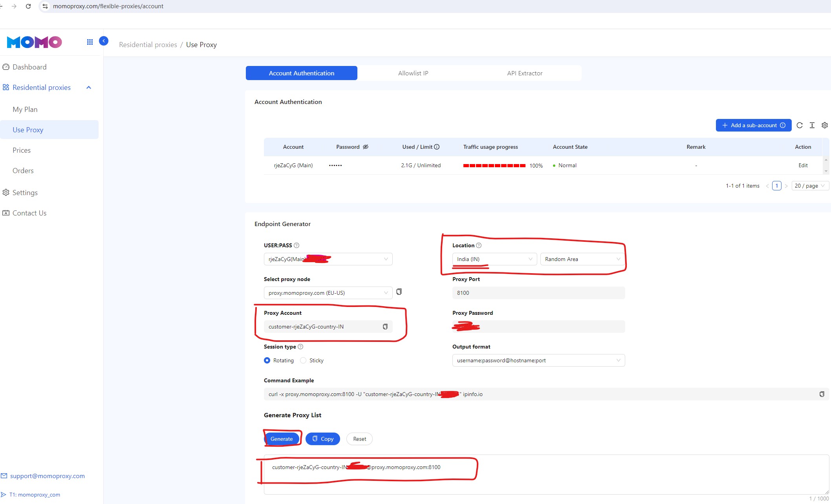Switch to Account Authentication tab
The height and width of the screenshot is (504, 831).
(x=302, y=73)
